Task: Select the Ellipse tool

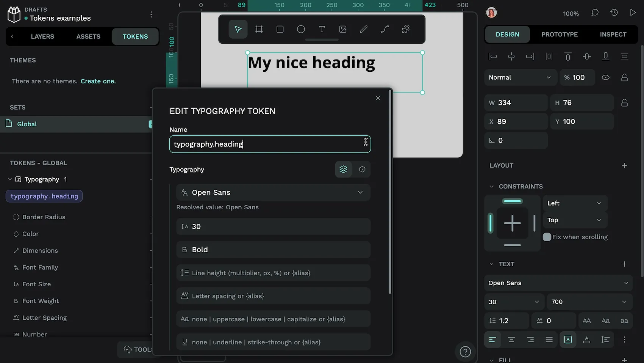Action: point(301,29)
